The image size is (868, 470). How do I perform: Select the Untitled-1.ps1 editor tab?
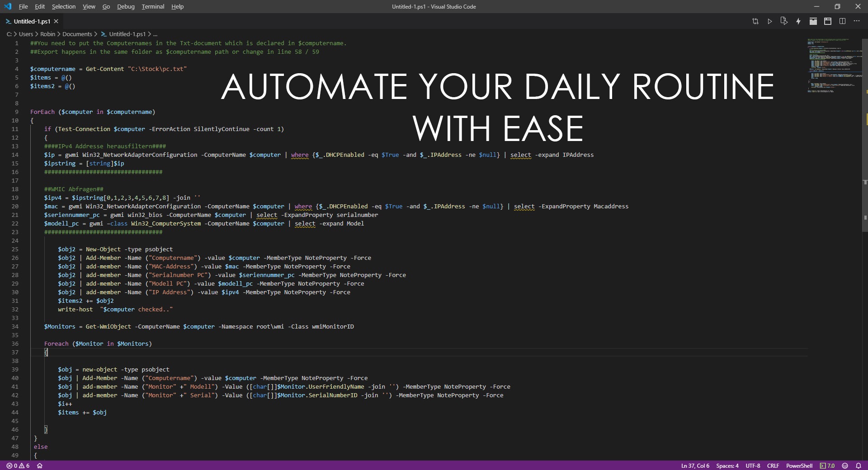click(x=32, y=21)
